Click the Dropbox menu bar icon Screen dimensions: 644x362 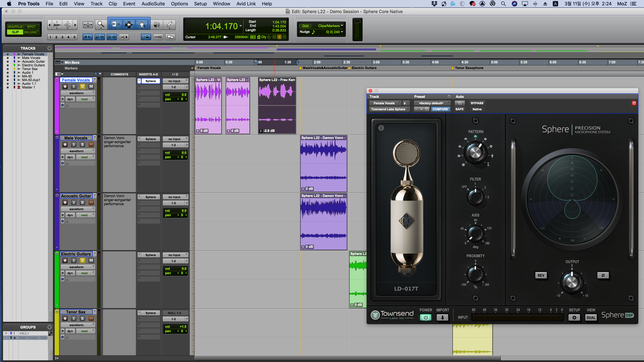tap(435, 4)
